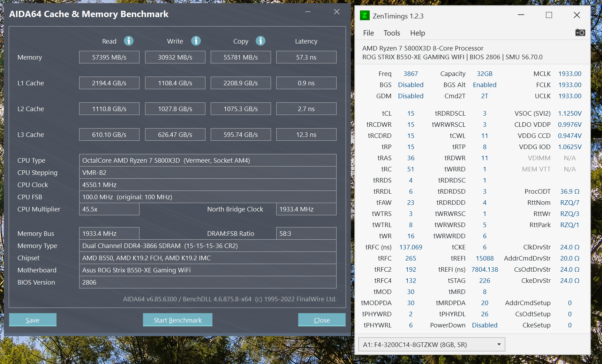Click L1 Cache read value 2194.4 GB/s
This screenshot has height=364, width=602.
109,83
